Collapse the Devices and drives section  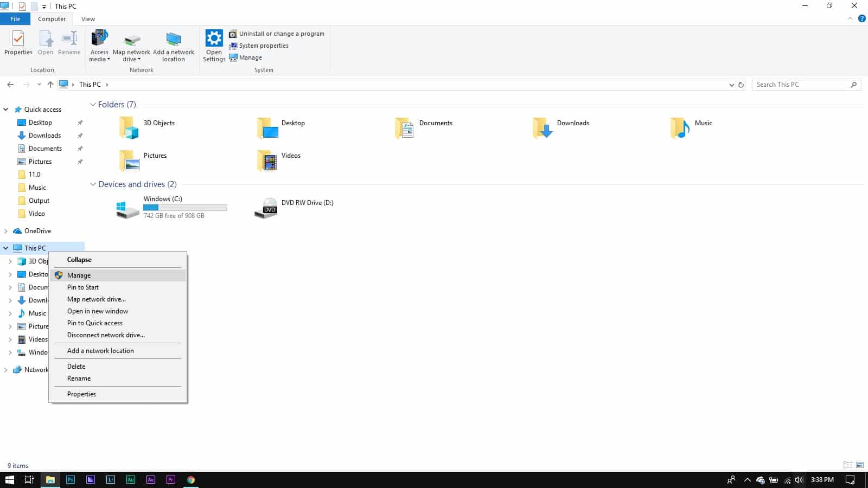93,184
